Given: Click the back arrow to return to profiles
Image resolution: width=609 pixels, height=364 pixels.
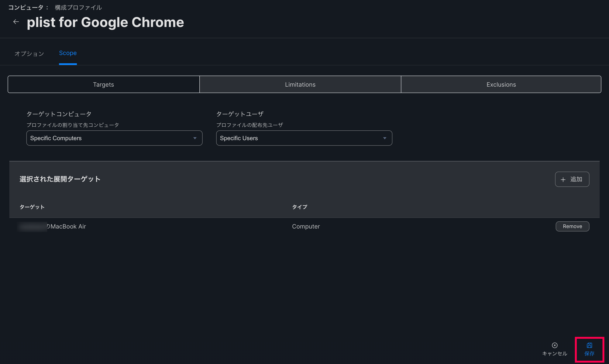Looking at the screenshot, I should [16, 22].
